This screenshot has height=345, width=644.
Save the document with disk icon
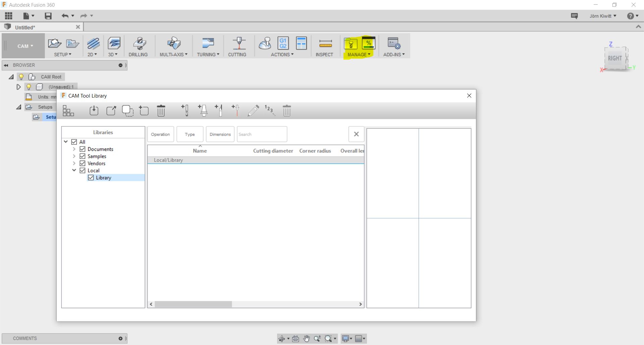48,16
